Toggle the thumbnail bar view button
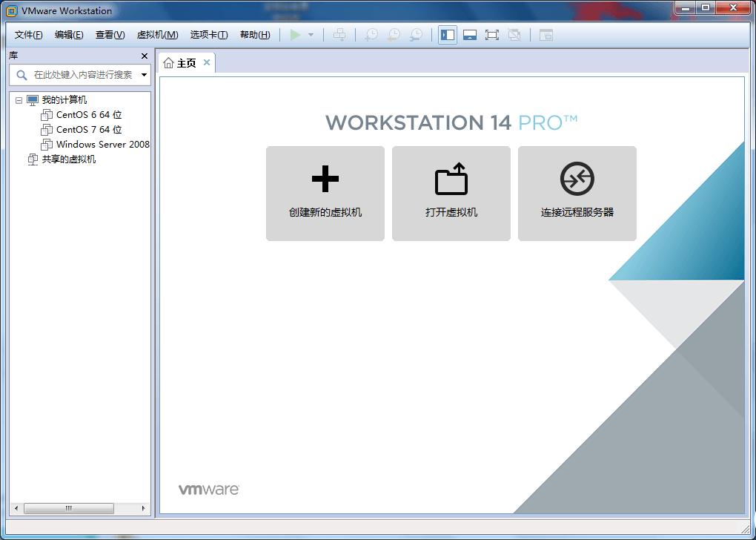Image resolution: width=756 pixels, height=540 pixels. click(469, 35)
